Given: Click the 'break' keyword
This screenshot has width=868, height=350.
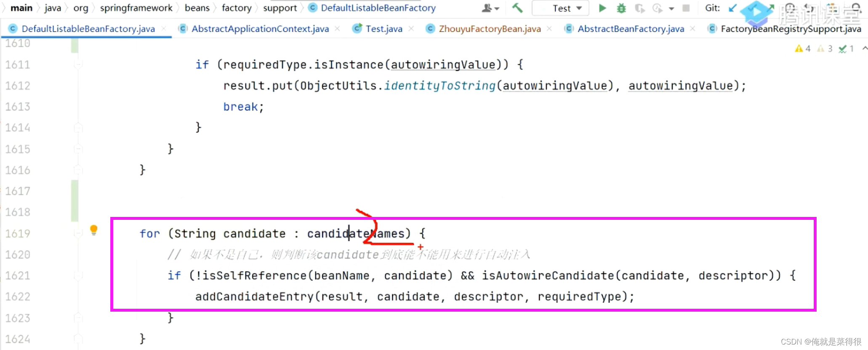Looking at the screenshot, I should click(240, 107).
